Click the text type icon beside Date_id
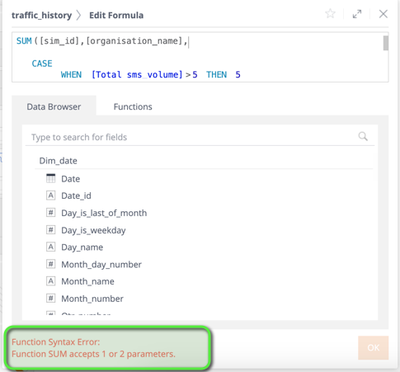Screen dimensions: 400x372 (x=51, y=195)
